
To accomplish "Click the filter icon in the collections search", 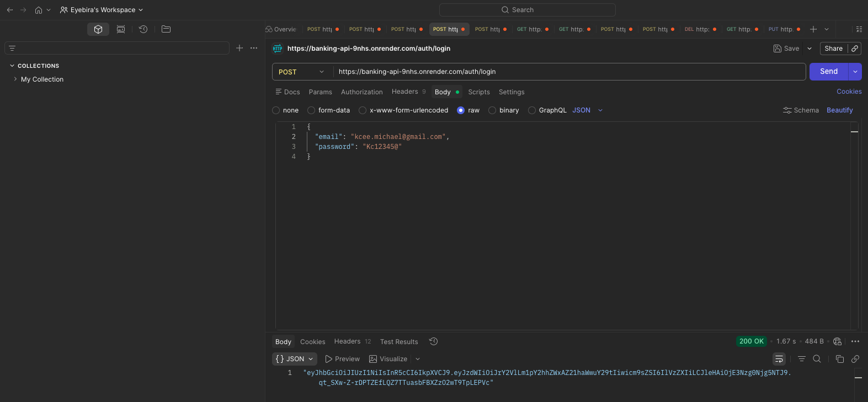I will [x=12, y=49].
